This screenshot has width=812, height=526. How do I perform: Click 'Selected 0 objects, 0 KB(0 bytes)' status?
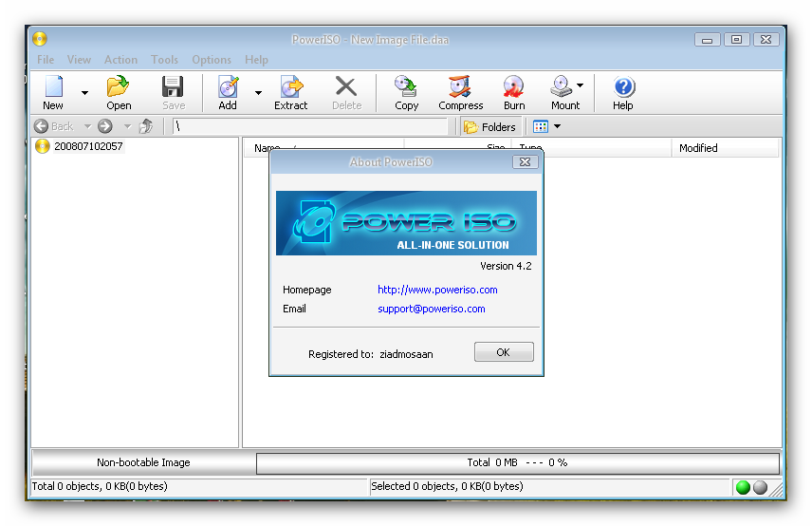447,486
